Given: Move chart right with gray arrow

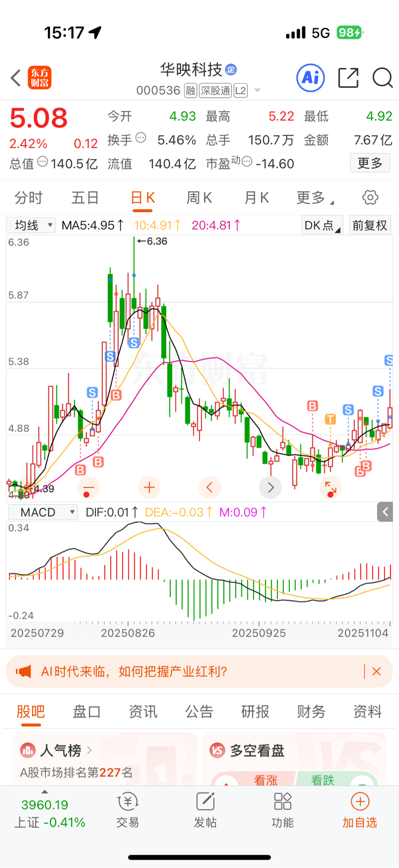Looking at the screenshot, I should (x=271, y=488).
